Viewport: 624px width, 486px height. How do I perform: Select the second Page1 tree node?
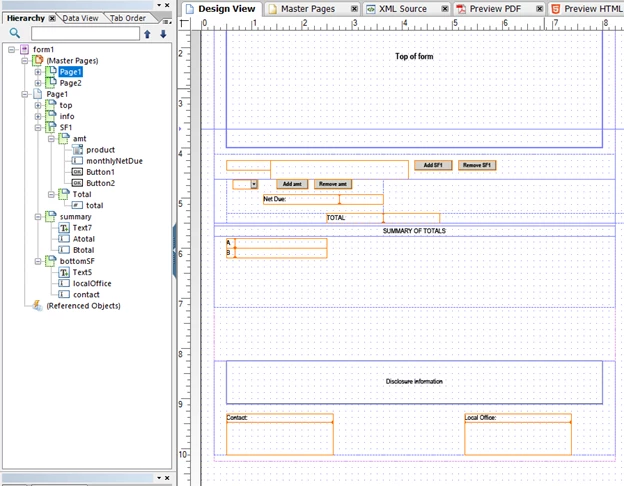pyautogui.click(x=57, y=94)
